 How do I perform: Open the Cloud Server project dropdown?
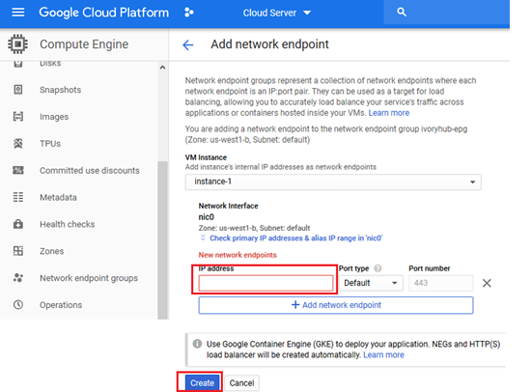(276, 13)
